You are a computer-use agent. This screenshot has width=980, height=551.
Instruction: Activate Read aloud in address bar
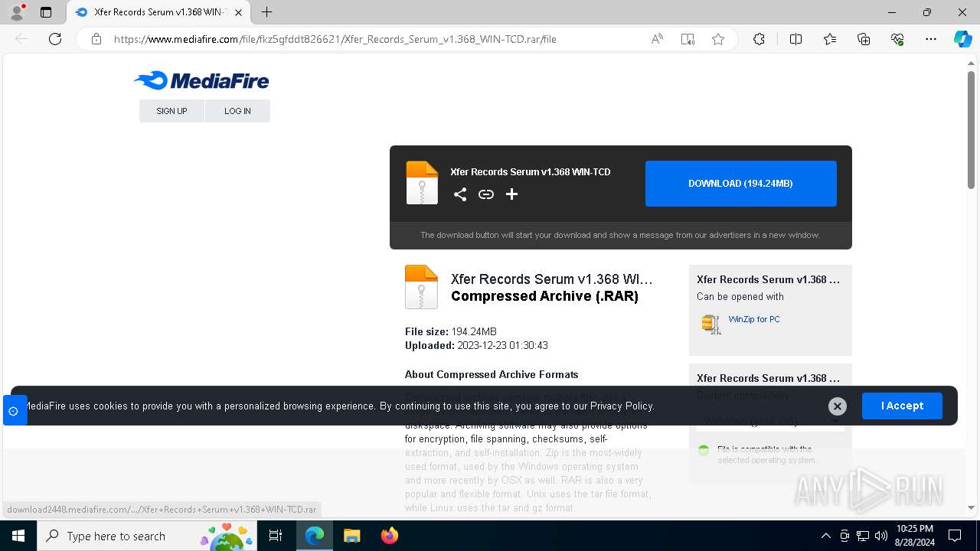pyautogui.click(x=657, y=39)
